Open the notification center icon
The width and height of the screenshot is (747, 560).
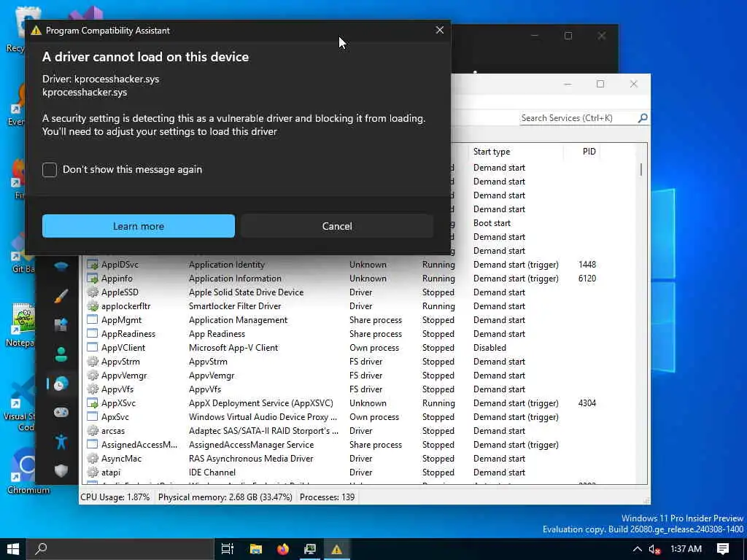click(x=723, y=549)
